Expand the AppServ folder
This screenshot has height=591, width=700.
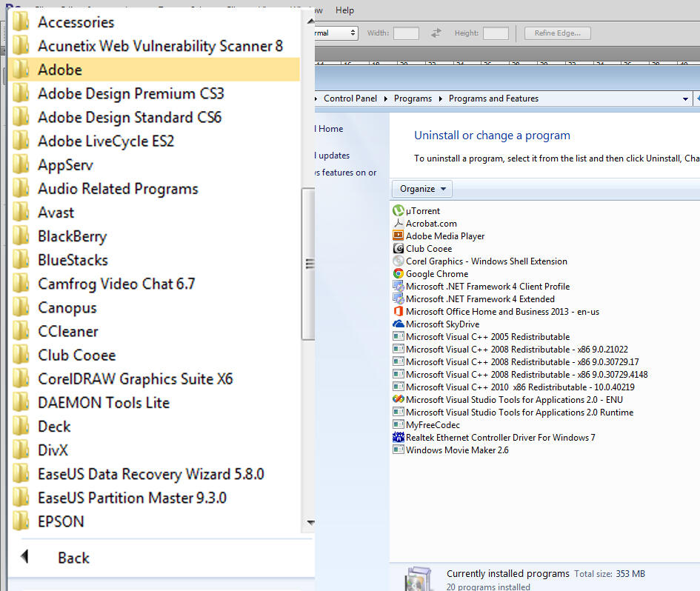click(153, 164)
